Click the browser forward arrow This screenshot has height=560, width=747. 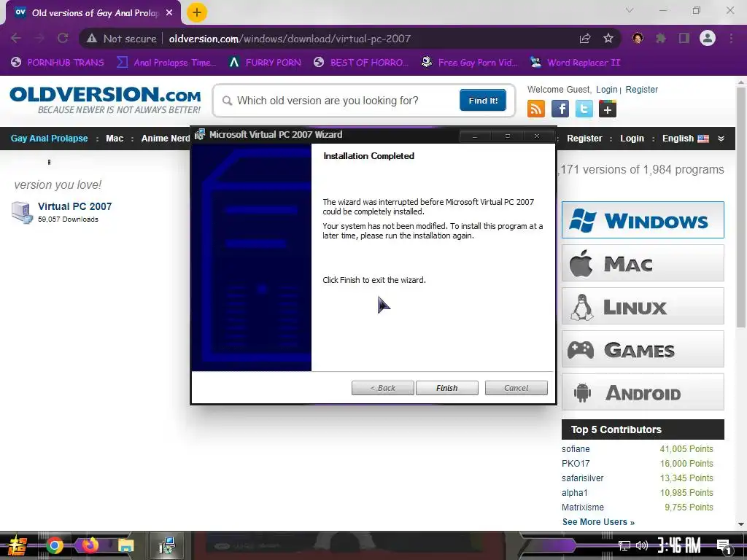point(39,38)
